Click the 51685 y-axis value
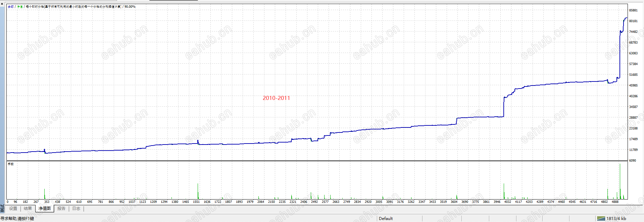The image size is (644, 222). [633, 75]
